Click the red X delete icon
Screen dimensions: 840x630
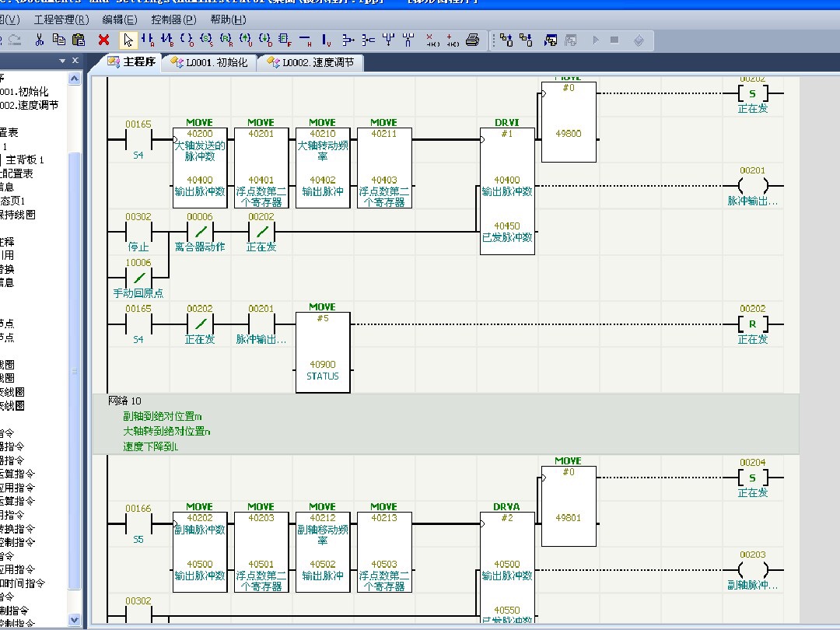point(103,40)
